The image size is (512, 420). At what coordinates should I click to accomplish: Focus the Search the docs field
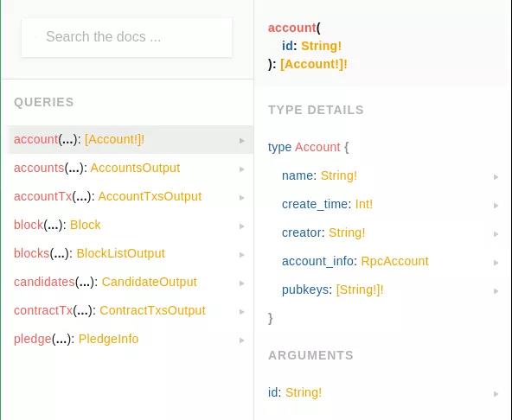click(126, 37)
